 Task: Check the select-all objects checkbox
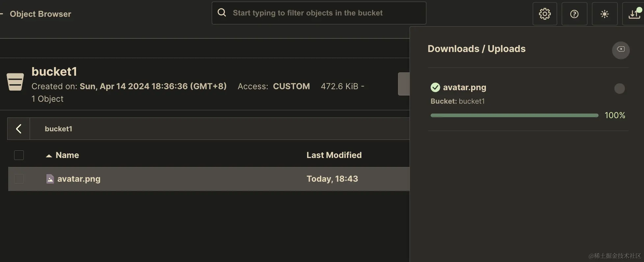19,155
